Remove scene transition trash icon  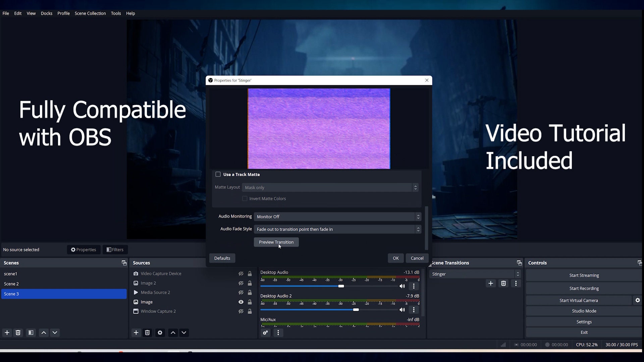pyautogui.click(x=503, y=283)
